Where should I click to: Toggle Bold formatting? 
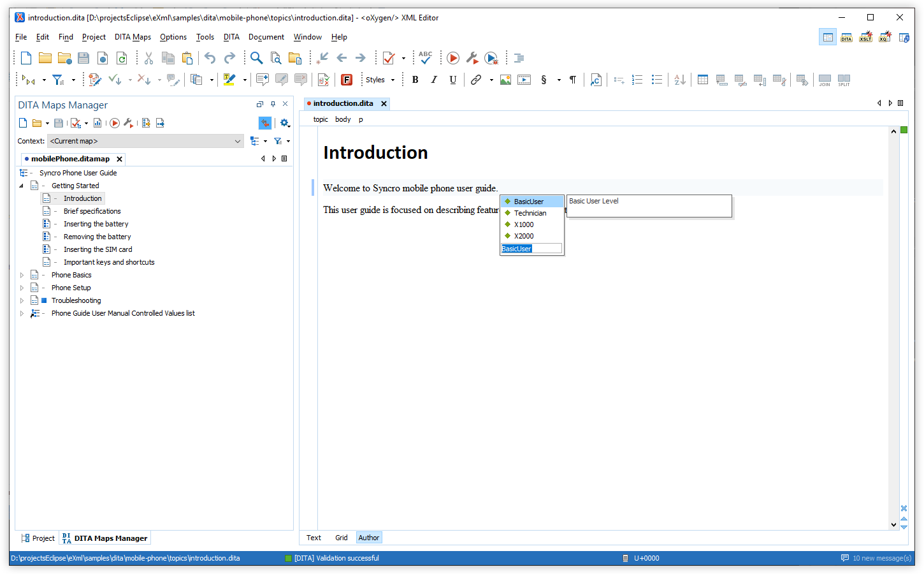tap(415, 80)
